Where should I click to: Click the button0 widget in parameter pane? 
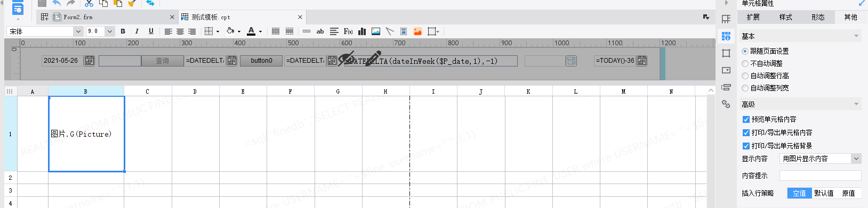[261, 61]
